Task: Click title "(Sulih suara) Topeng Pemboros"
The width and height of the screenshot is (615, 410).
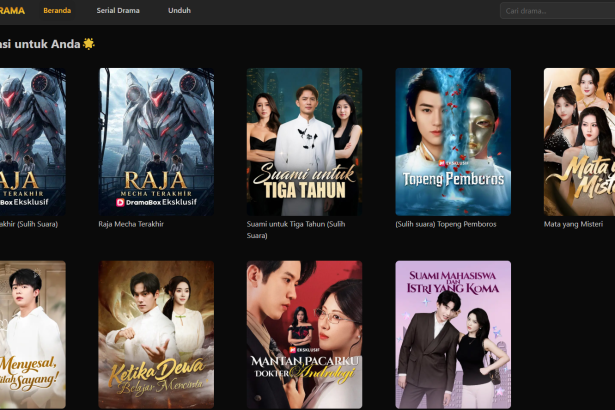Action: pos(446,224)
